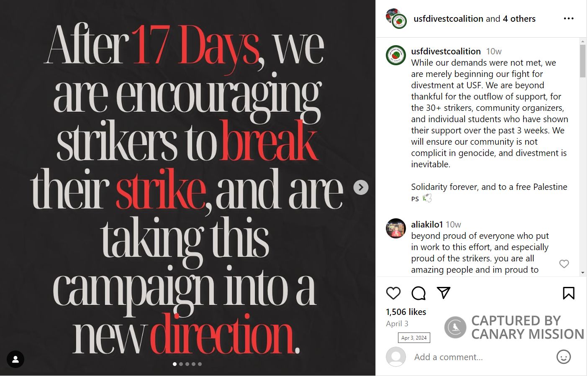View the 4 other collaborators
The image size is (588, 376).
pos(519,19)
